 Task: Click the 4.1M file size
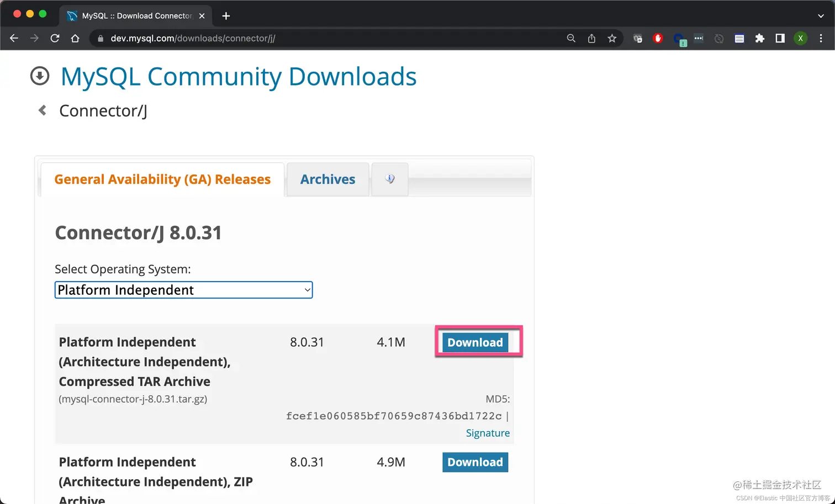pos(391,342)
